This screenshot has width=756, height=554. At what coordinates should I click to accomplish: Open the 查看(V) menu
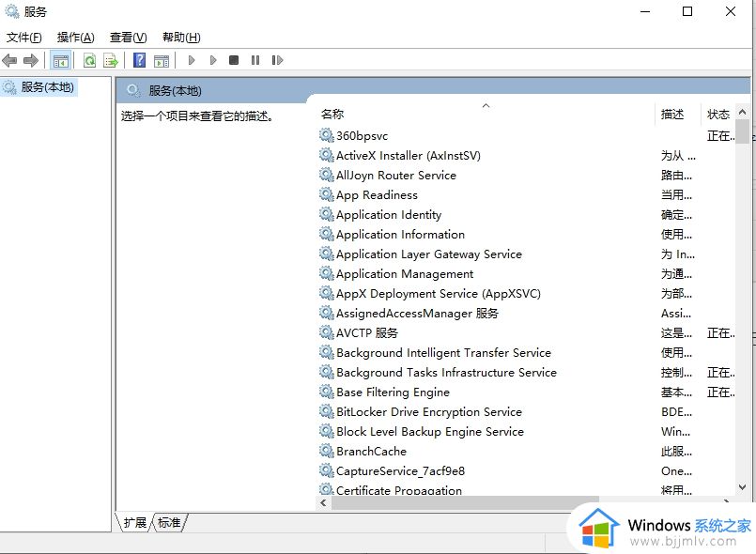[x=129, y=38]
